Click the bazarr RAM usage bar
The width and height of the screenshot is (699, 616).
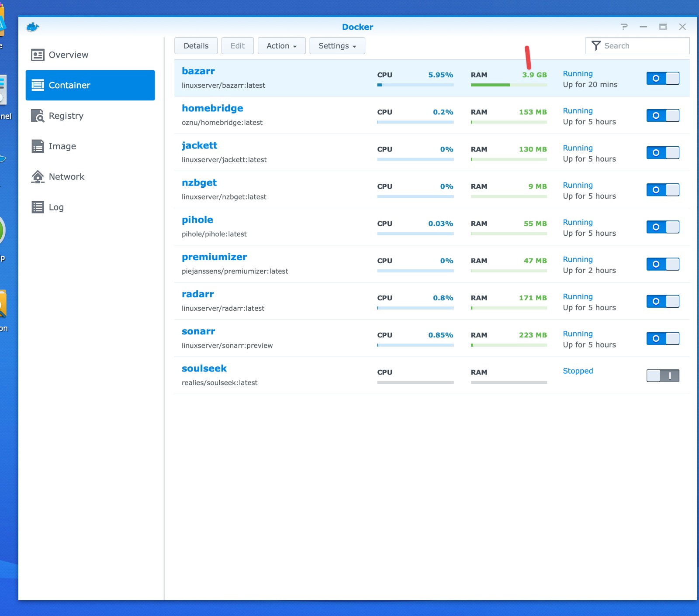click(508, 85)
